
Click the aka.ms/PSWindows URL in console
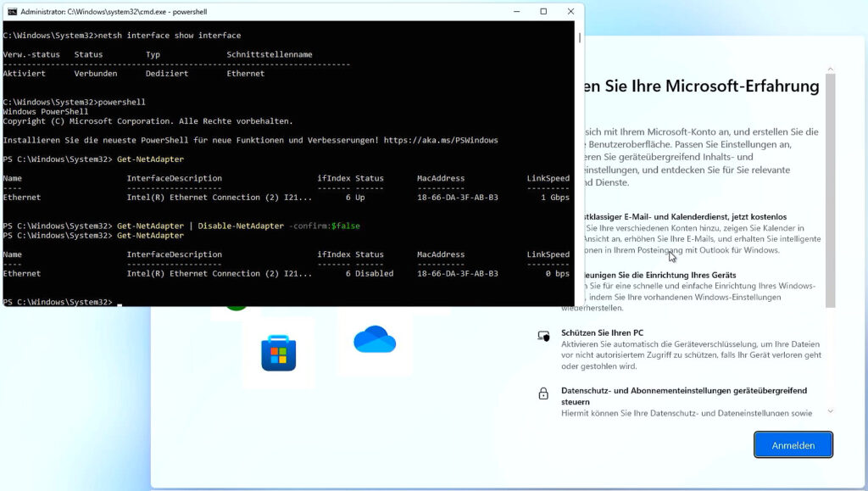[441, 140]
